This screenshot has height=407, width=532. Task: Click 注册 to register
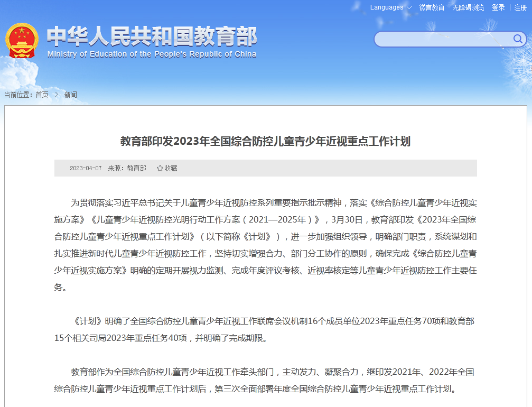[x=520, y=7]
